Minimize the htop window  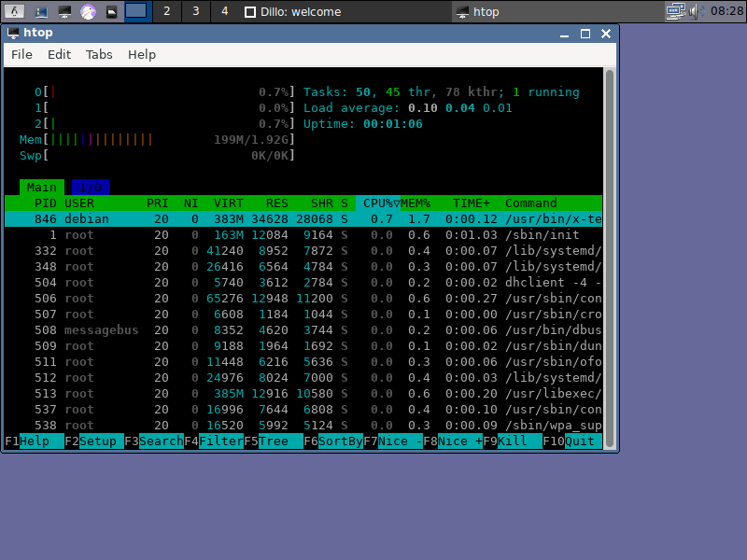click(x=565, y=34)
